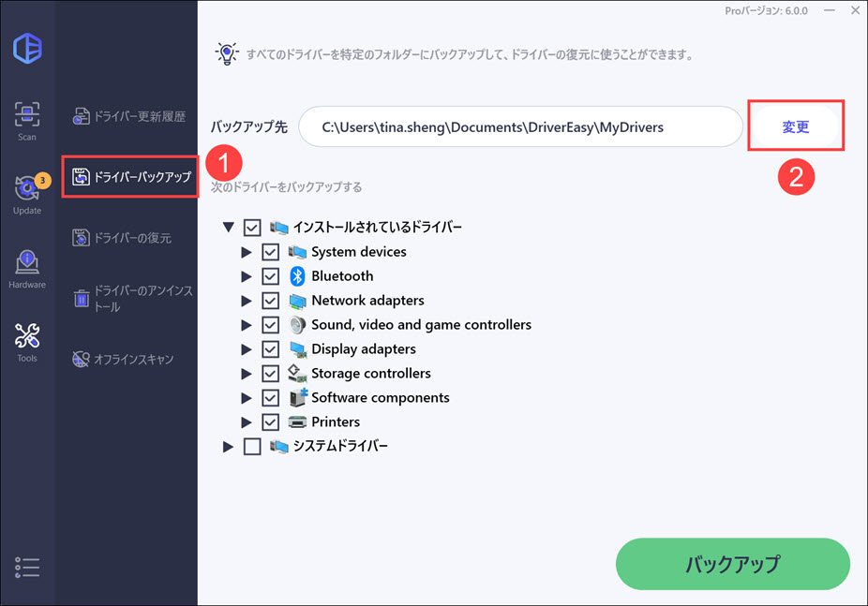Open the Update section with badge
The width and height of the screenshot is (868, 606).
point(27,193)
